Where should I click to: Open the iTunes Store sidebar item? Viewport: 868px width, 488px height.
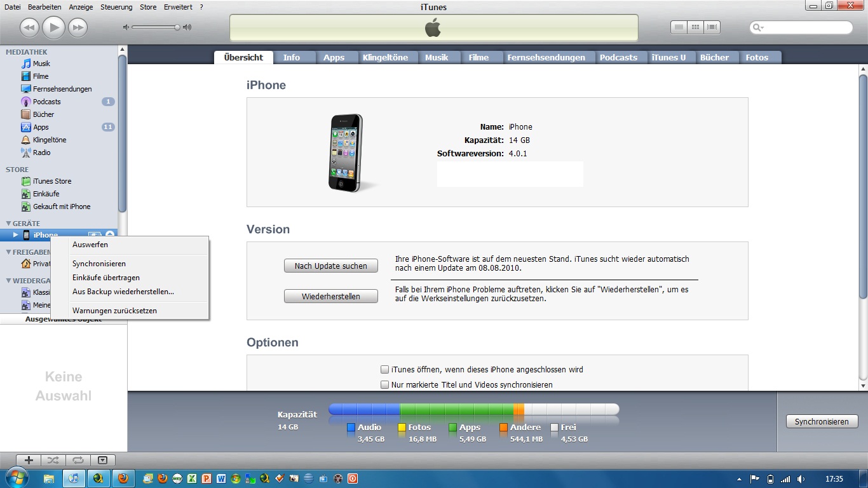(x=51, y=181)
